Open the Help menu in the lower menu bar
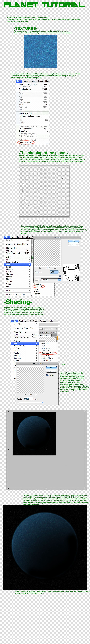Screen dimensions: 90x644 tap(51, 321)
